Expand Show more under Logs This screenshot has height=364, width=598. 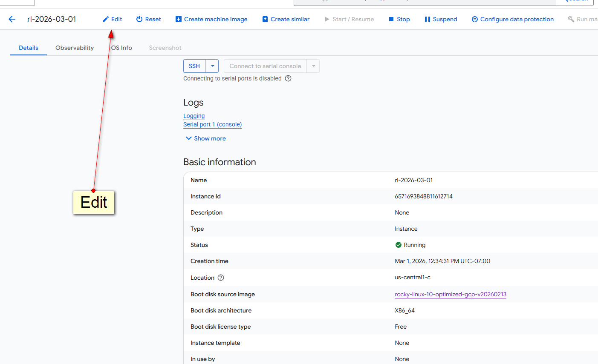[x=206, y=138]
